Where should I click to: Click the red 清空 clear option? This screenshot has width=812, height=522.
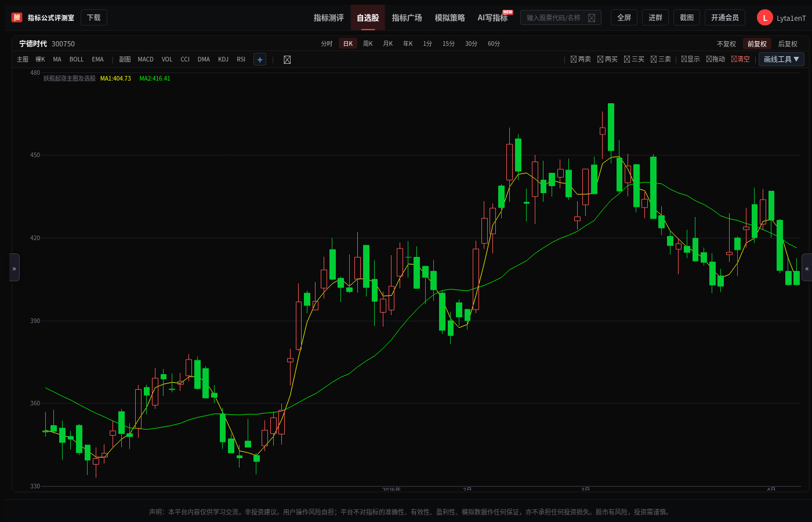[741, 59]
